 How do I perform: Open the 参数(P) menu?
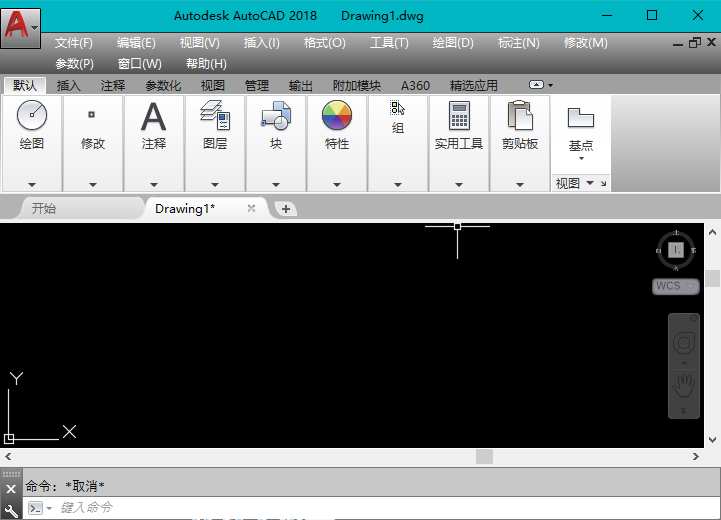pos(74,64)
